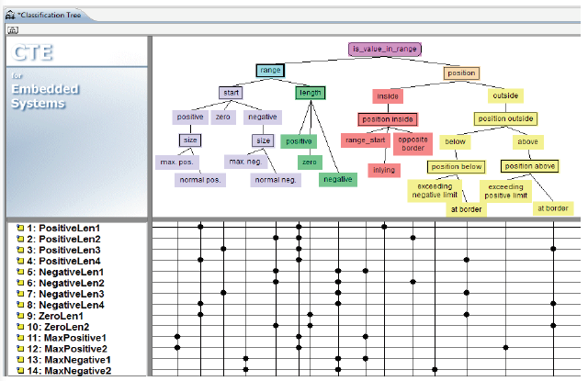Select the exceeding positive limit node

pyautogui.click(x=506, y=191)
